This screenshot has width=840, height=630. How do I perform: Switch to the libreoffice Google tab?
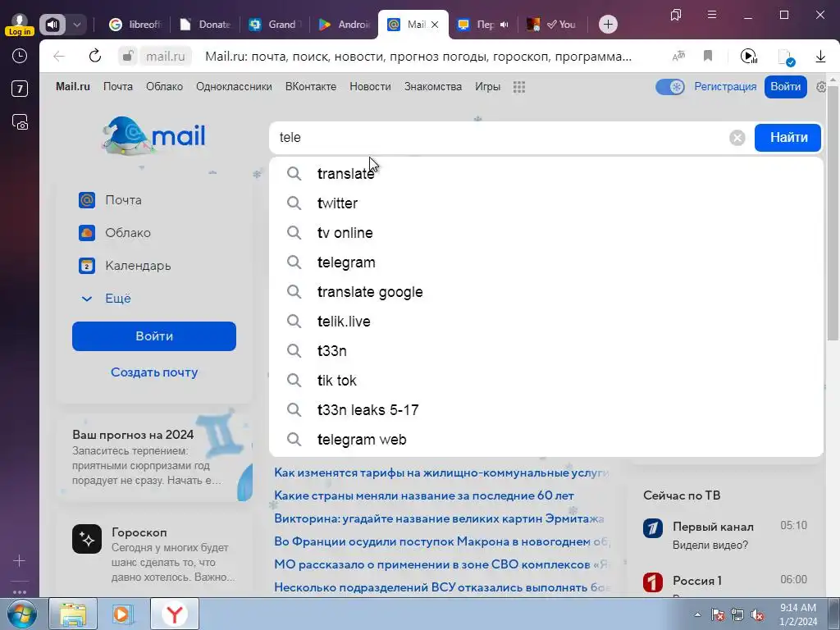tap(135, 25)
